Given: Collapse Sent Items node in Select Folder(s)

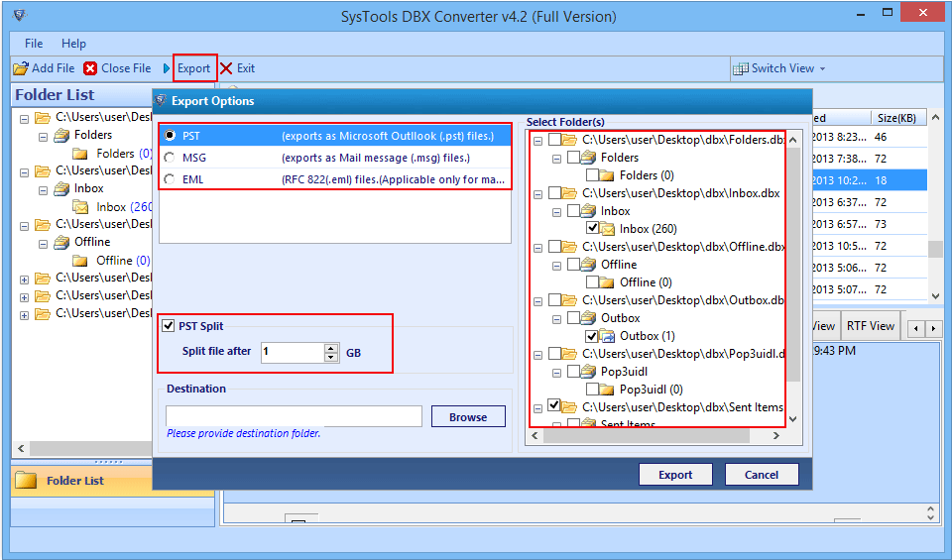Looking at the screenshot, I should point(537,408).
